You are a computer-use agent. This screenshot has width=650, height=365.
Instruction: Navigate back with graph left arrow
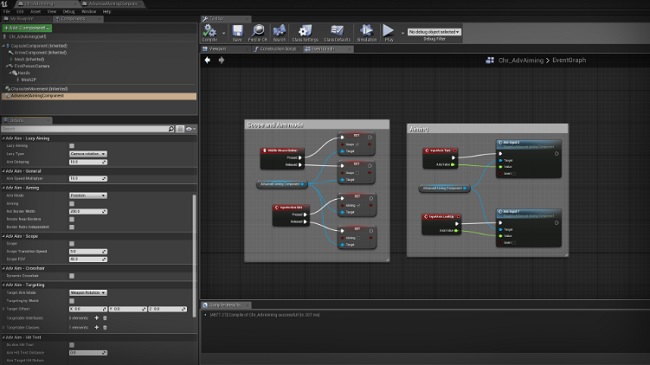pos(208,60)
